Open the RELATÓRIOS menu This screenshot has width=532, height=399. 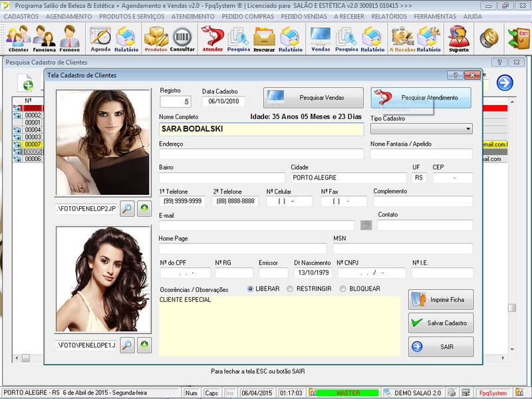tap(389, 16)
